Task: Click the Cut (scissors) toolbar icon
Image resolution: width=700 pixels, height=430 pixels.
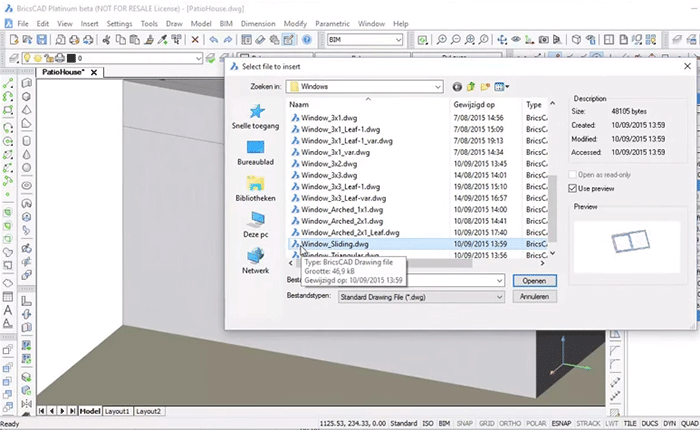Action: pyautogui.click(x=106, y=40)
